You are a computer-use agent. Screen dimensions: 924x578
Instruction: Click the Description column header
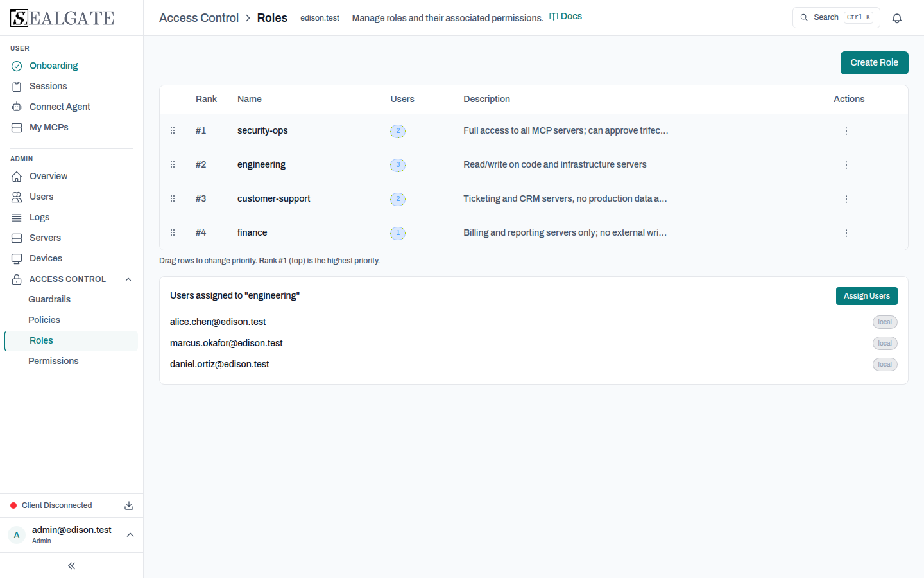[x=487, y=99]
